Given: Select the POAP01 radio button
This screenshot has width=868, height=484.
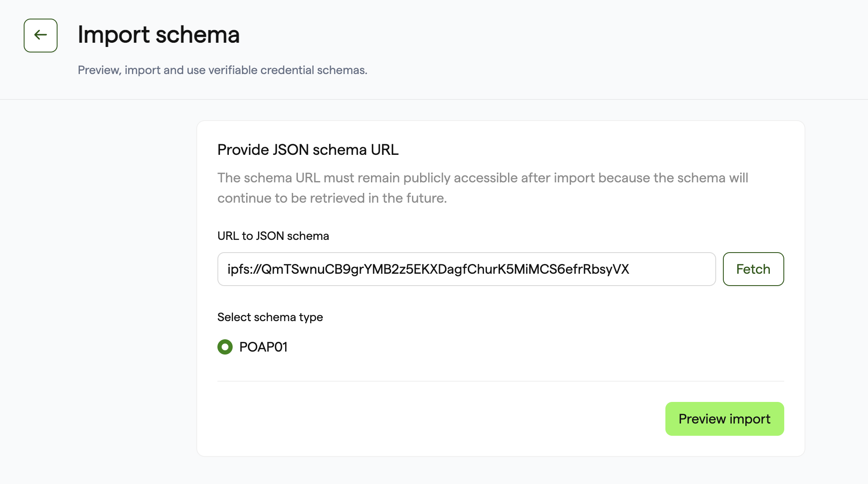Looking at the screenshot, I should [225, 347].
